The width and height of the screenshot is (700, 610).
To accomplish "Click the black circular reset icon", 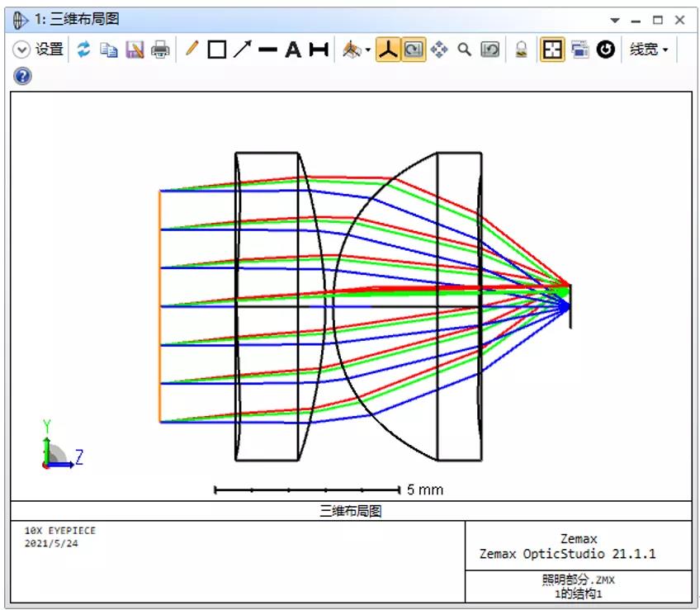I will pos(605,50).
